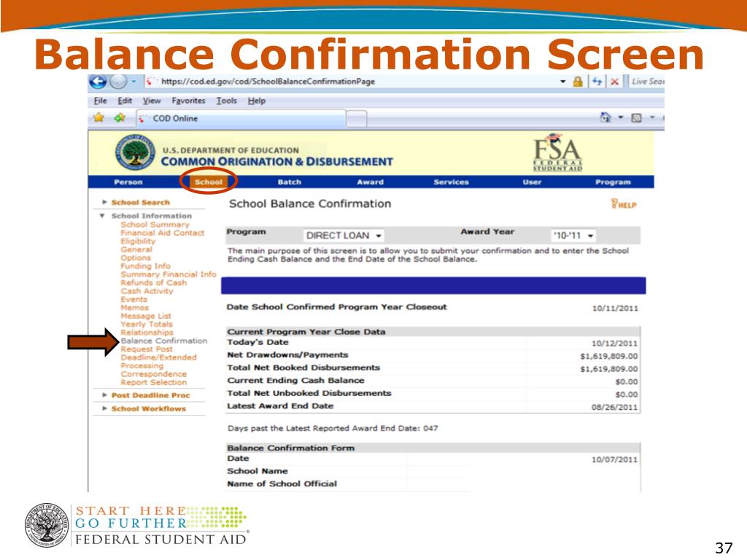This screenshot has height=560, width=747.
Task: Select the Program navigation tab
Action: coord(613,182)
